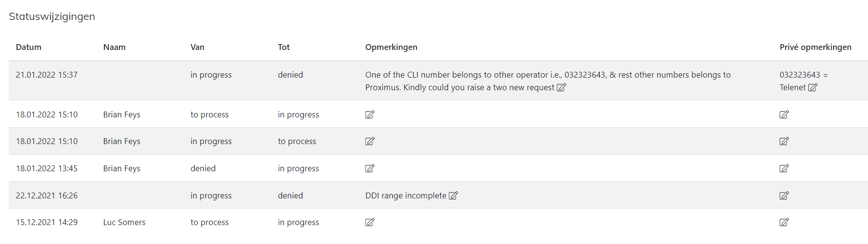
Task: Edit private remark on to process→in progress 18.01 row
Action: tap(784, 114)
